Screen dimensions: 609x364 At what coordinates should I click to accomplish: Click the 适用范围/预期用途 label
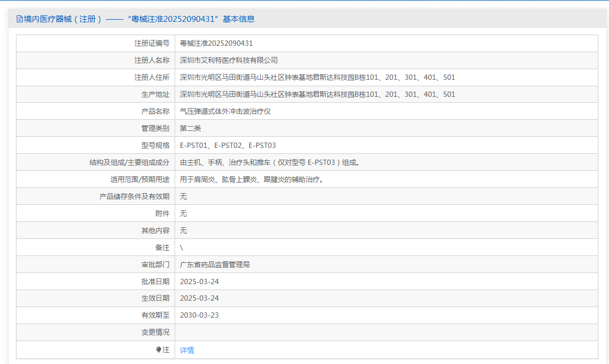point(140,180)
